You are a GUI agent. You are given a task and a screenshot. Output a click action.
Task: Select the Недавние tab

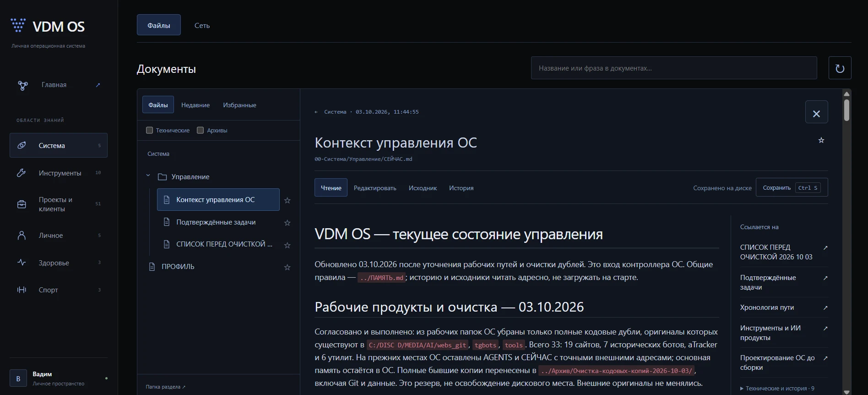click(x=195, y=105)
